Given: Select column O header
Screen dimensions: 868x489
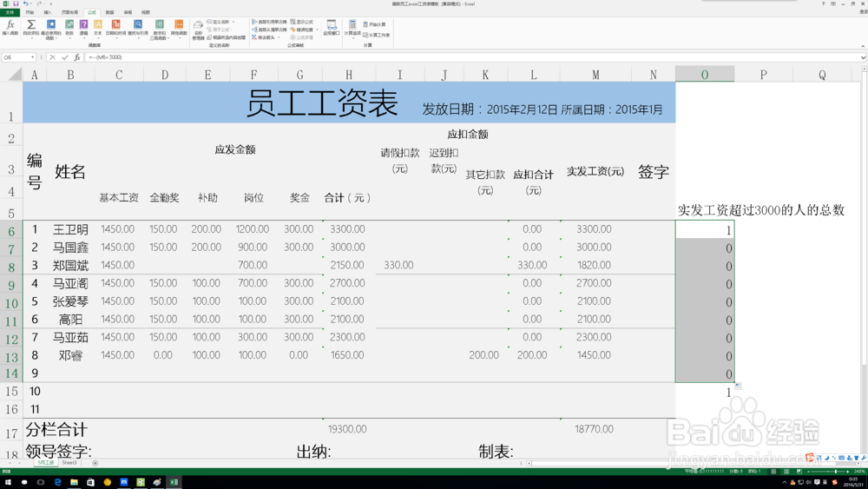Looking at the screenshot, I should tap(705, 74).
